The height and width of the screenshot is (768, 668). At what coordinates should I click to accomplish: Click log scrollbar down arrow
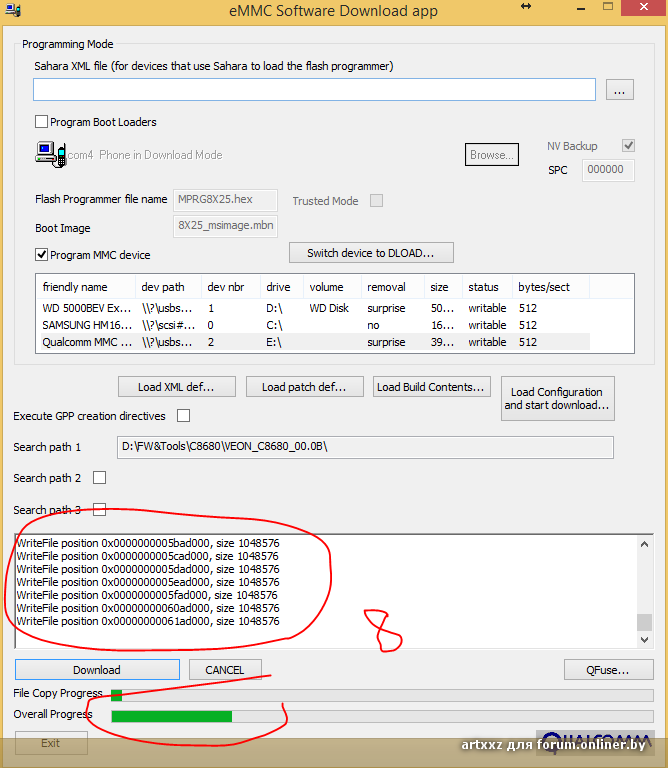(x=644, y=640)
